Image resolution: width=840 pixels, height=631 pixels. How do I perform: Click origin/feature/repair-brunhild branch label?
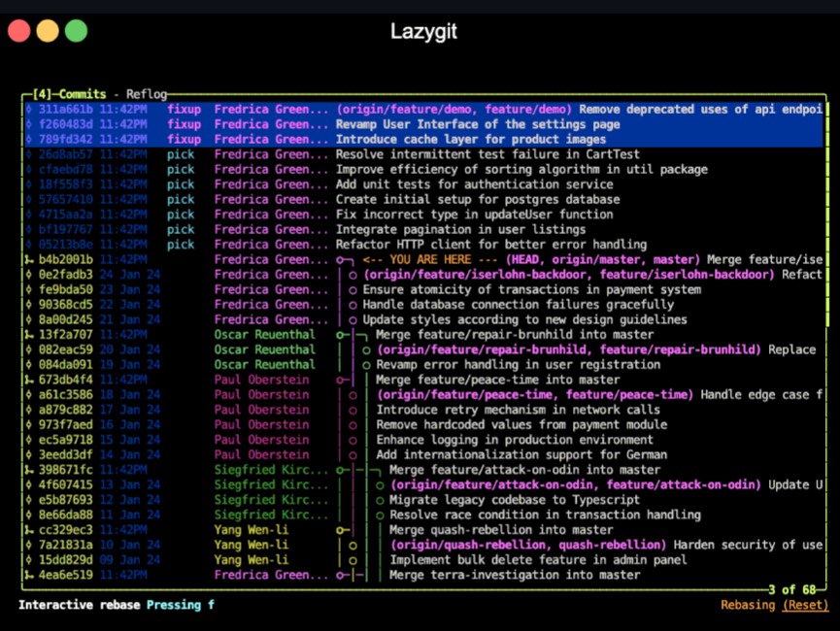pyautogui.click(x=569, y=349)
